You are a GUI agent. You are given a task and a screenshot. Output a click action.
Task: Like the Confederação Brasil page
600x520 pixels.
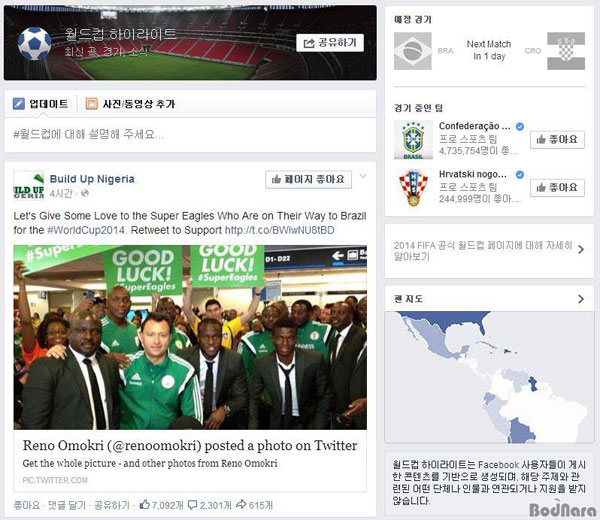tap(557, 140)
